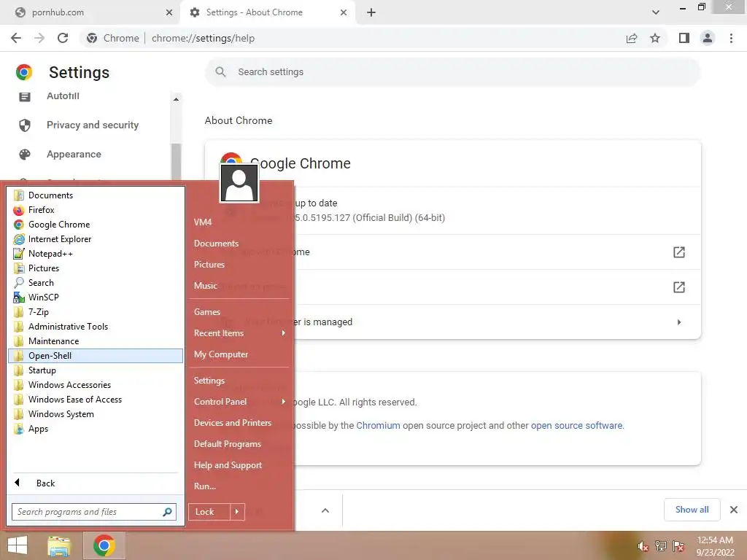Image resolution: width=747 pixels, height=560 pixels.
Task: Expand the Startup folder
Action: 96,370
